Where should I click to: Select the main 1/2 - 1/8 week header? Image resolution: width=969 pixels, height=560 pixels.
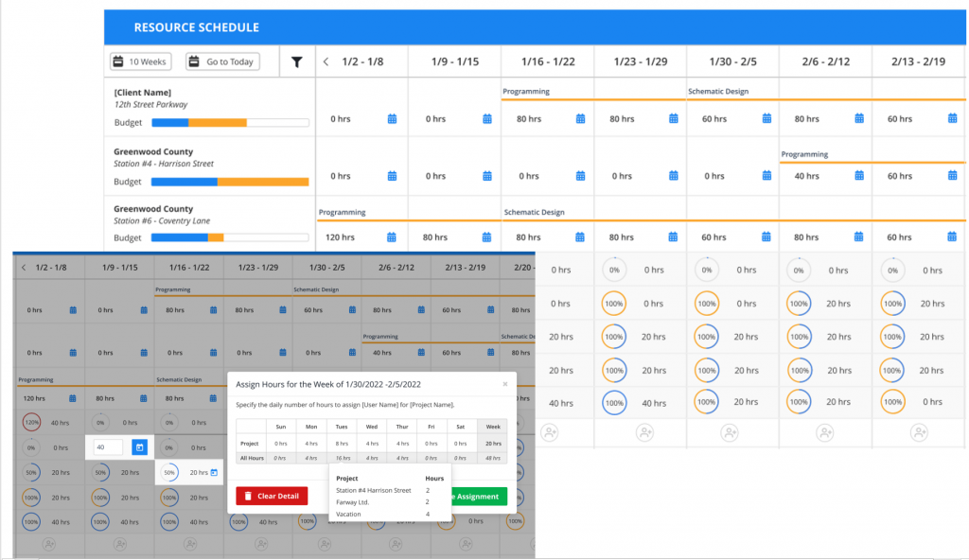point(362,61)
